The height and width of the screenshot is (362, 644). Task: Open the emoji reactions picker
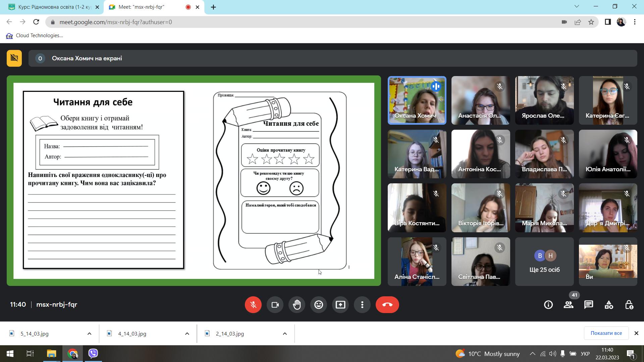[318, 305]
